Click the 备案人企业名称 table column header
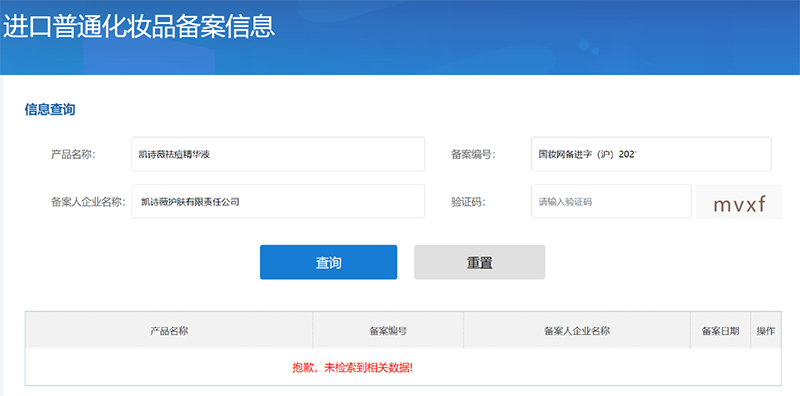800x396 pixels. coord(577,331)
